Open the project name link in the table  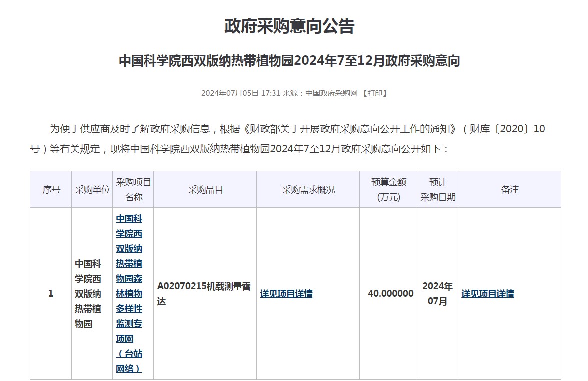[129, 294]
